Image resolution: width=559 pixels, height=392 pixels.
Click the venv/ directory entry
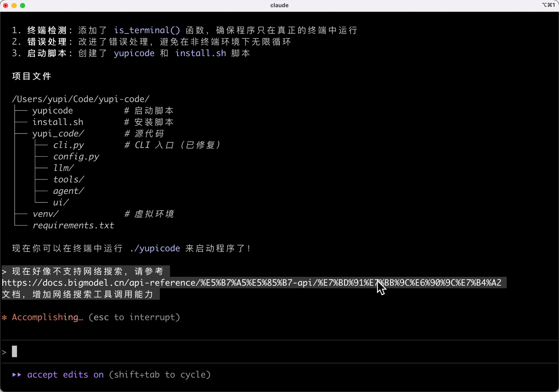[x=46, y=214]
